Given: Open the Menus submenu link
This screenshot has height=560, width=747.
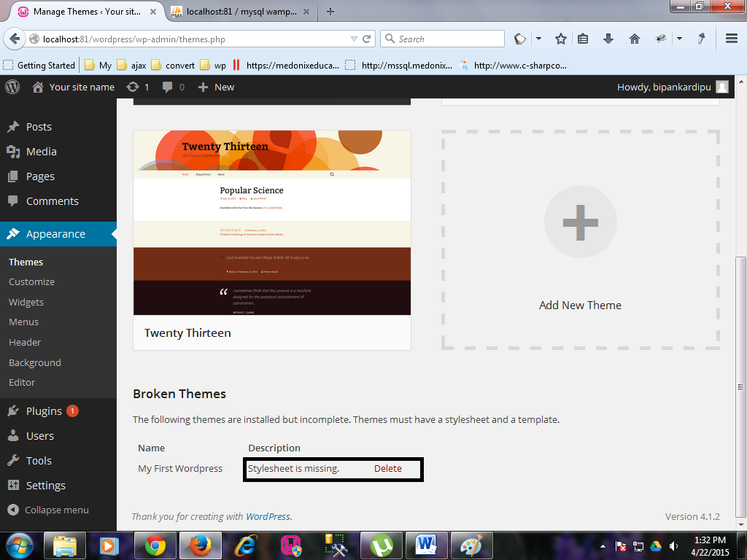Looking at the screenshot, I should (23, 322).
